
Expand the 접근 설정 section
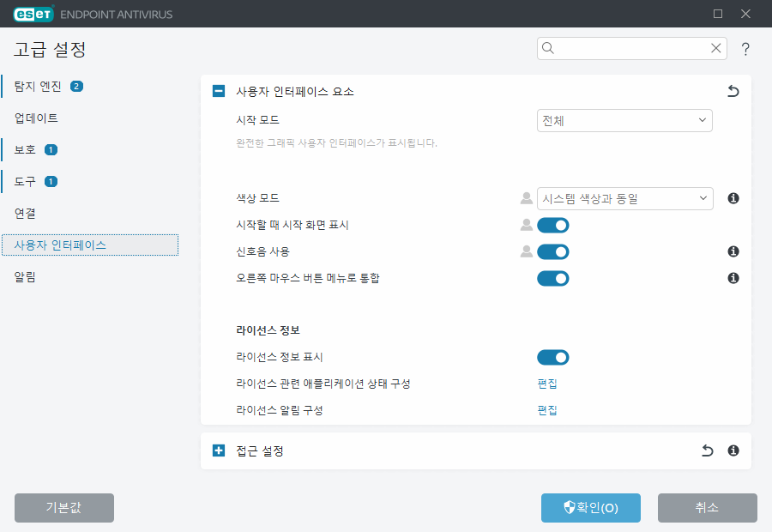(219, 450)
